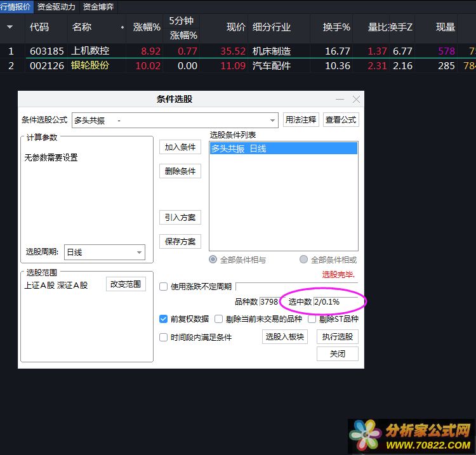Expand the 条件选股公式 dropdown
Screen dimensions: 476x455
(x=273, y=120)
